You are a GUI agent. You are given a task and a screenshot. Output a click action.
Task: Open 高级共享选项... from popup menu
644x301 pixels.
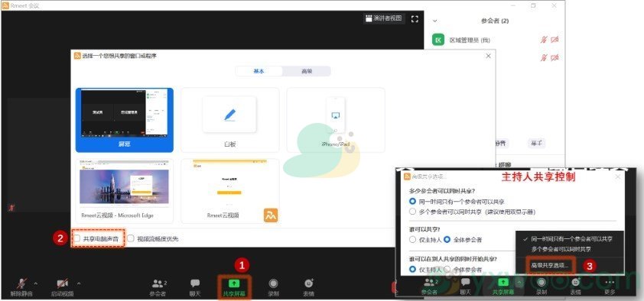550,265
